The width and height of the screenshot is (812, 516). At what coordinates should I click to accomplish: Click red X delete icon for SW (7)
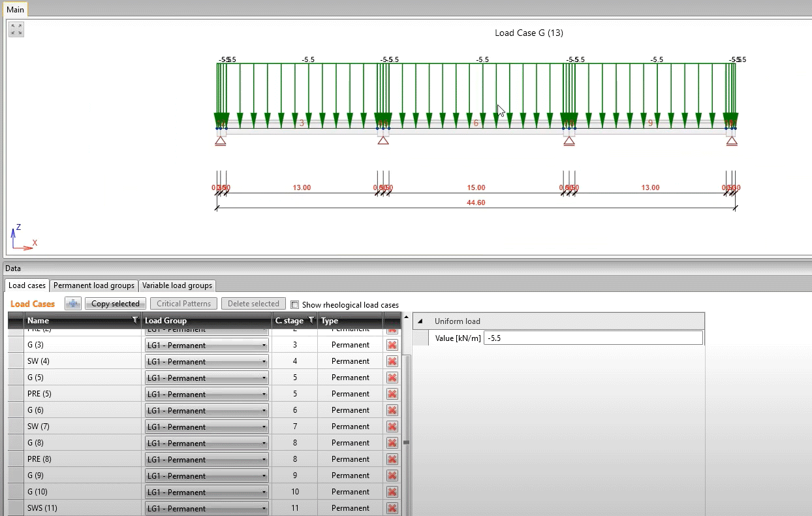(392, 427)
